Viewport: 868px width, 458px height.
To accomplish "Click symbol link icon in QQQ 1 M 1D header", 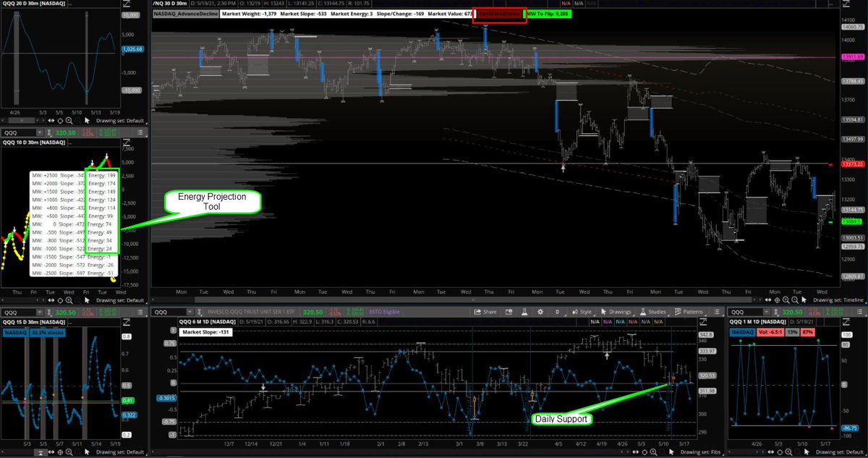I will (x=777, y=313).
